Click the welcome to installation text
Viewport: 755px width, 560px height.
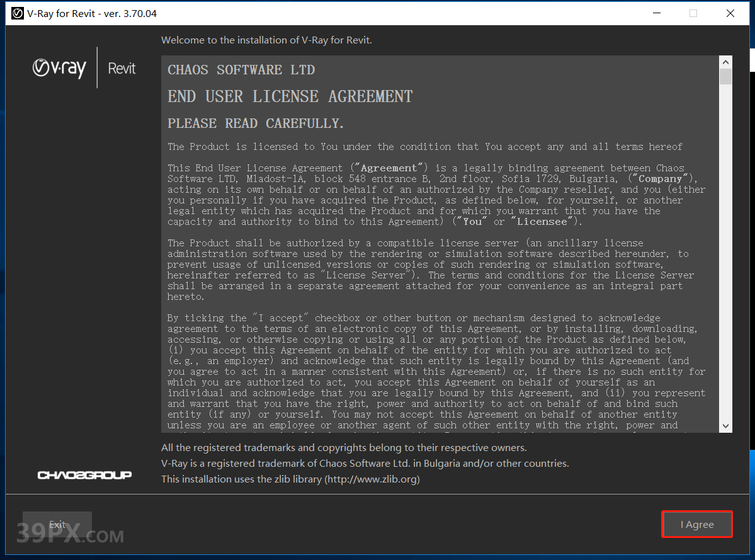[266, 40]
